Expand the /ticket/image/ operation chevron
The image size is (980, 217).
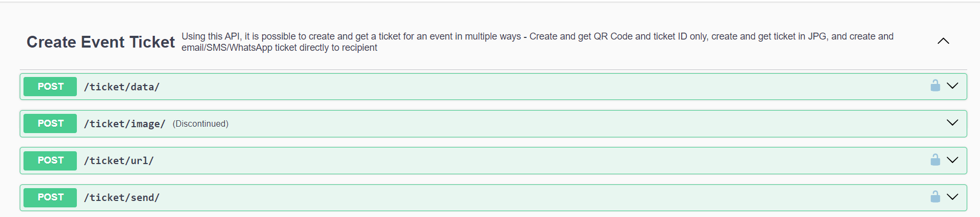(952, 122)
